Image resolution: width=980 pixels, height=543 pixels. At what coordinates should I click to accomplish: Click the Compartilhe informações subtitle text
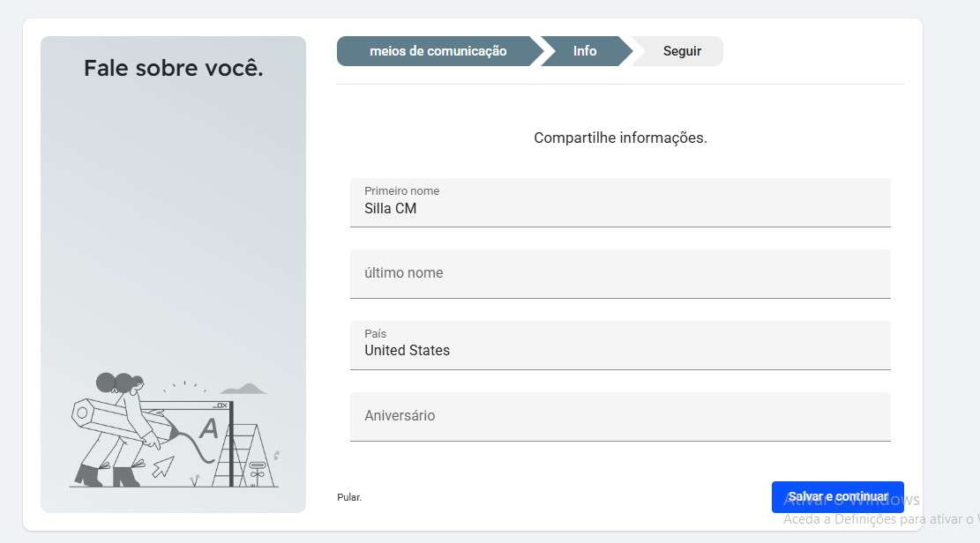click(x=620, y=138)
